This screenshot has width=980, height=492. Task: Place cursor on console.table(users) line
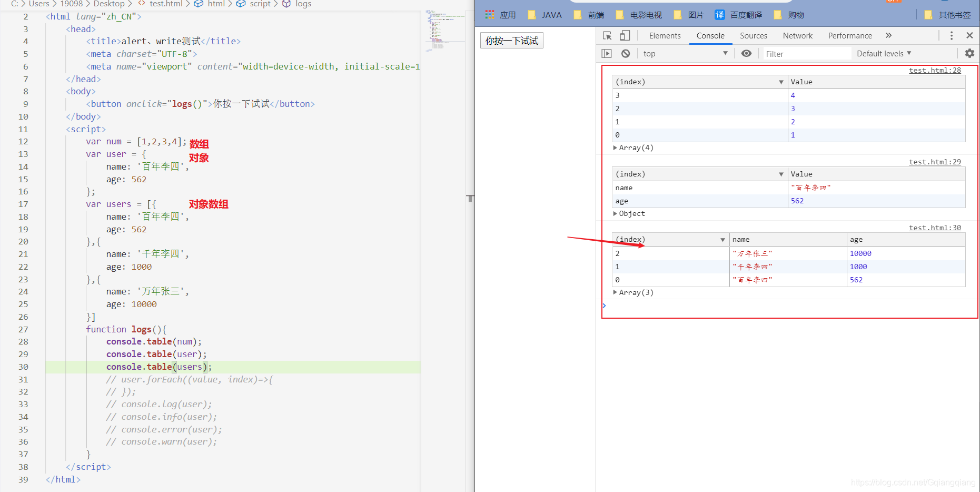click(x=159, y=367)
